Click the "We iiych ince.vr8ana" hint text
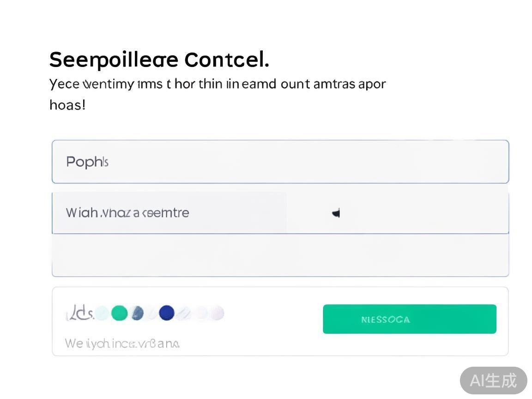 (x=122, y=344)
